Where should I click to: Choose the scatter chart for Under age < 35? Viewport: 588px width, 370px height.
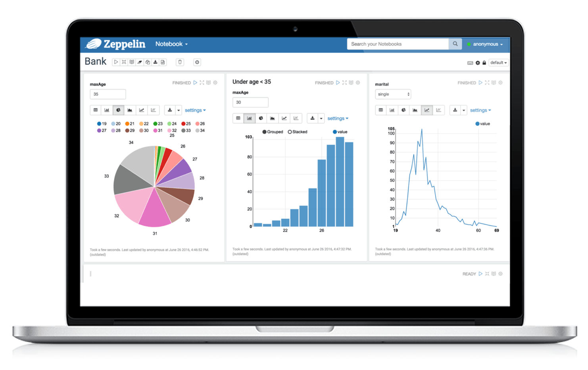[296, 118]
